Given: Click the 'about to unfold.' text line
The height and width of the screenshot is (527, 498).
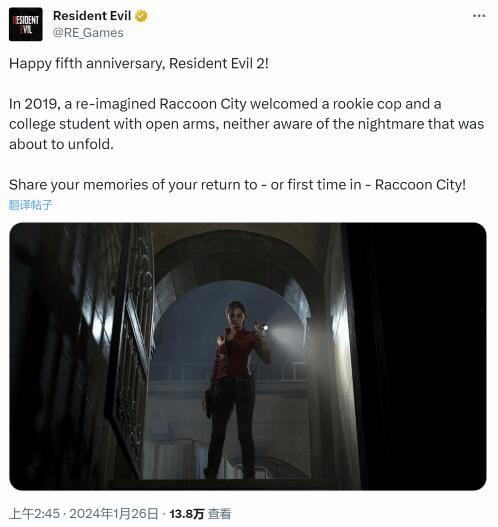Looking at the screenshot, I should (61, 144).
